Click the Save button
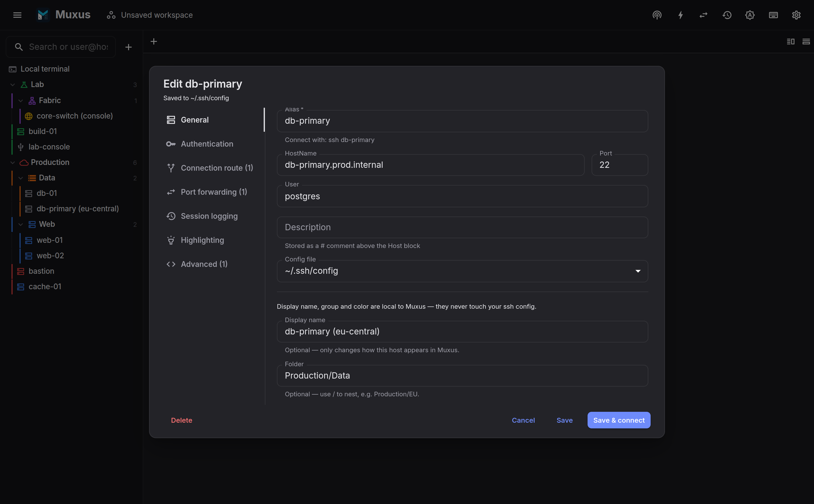This screenshot has width=814, height=504. [564, 420]
